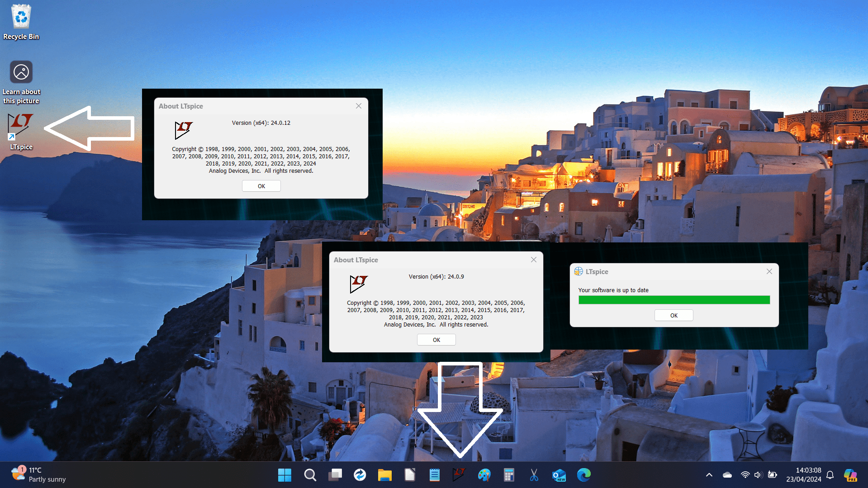The width and height of the screenshot is (868, 488).
Task: Show hidden tray icons chevron
Action: pos(709,475)
